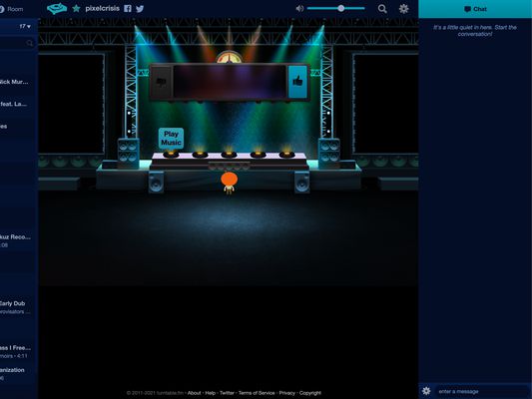
Task: Expand the playlist dropdown arrow
Action: click(29, 27)
